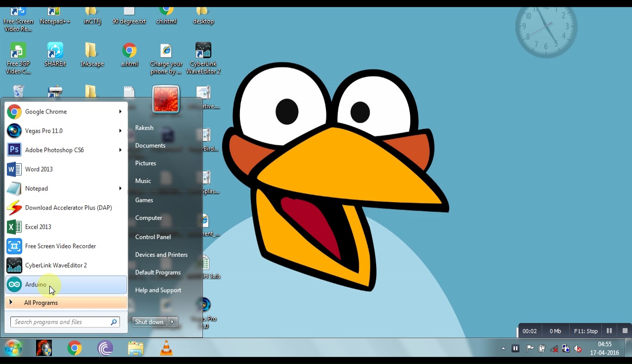Click the Windows Start orb
Image resolution: width=632 pixels, height=364 pixels.
pyautogui.click(x=13, y=348)
